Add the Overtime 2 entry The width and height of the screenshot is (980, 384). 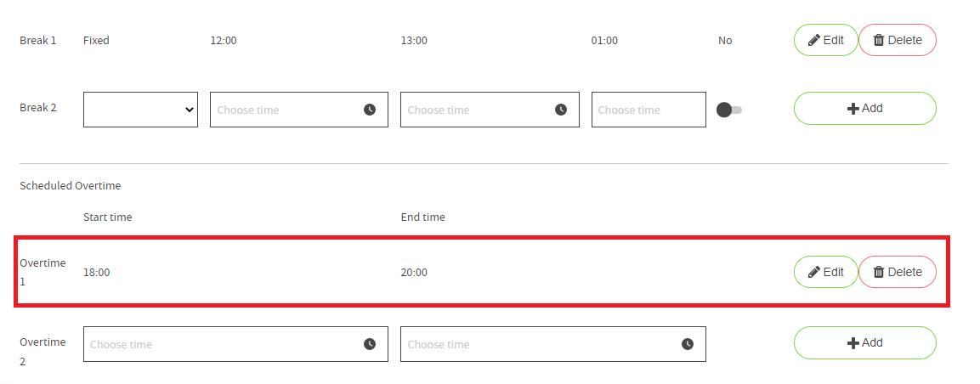865,342
